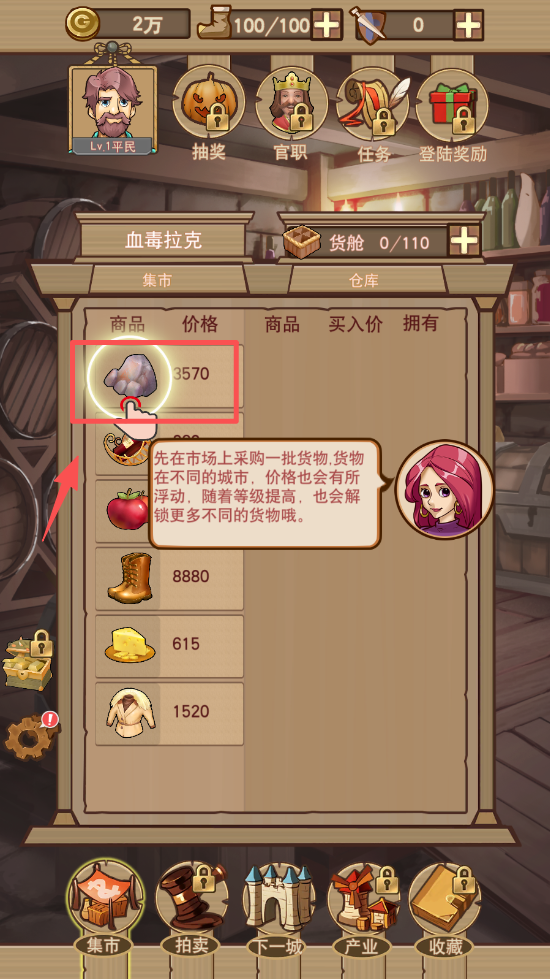Open the locked treasure chest icon
The height and width of the screenshot is (979, 550).
point(27,661)
